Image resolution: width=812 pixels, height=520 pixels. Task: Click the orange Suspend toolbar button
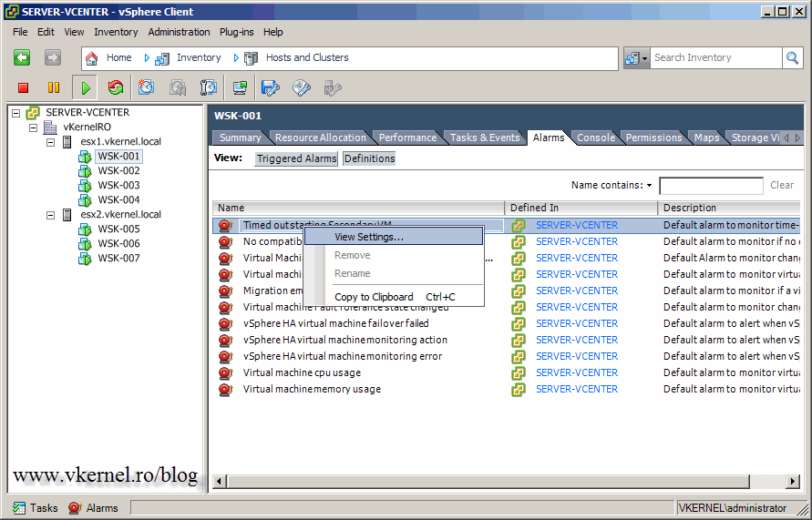54,88
